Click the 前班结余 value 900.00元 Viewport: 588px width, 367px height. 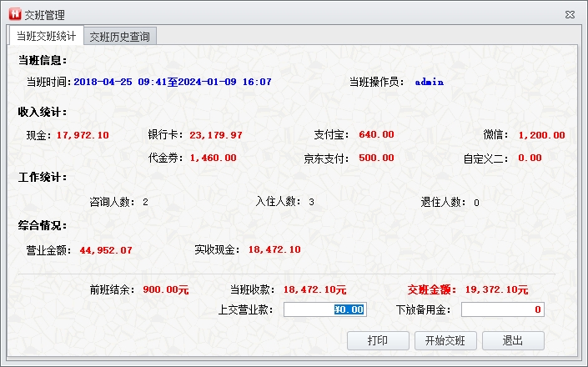[166, 290]
